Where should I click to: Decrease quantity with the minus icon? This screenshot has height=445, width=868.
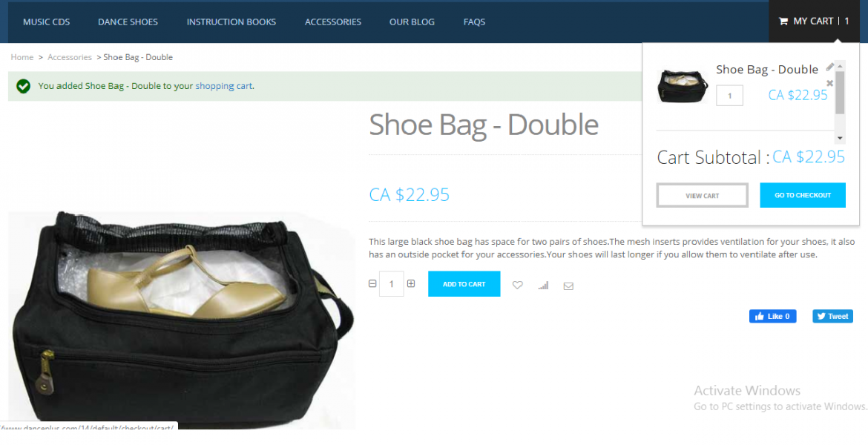[372, 283]
